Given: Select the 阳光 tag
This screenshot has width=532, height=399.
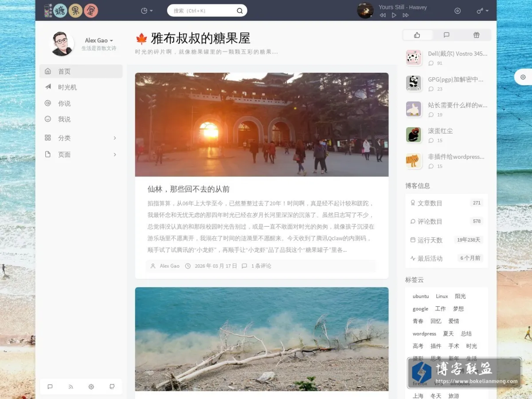Looking at the screenshot, I should coord(460,296).
